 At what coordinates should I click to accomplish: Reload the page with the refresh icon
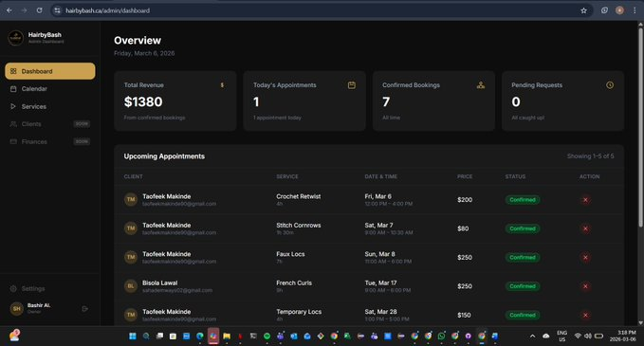[x=39, y=10]
